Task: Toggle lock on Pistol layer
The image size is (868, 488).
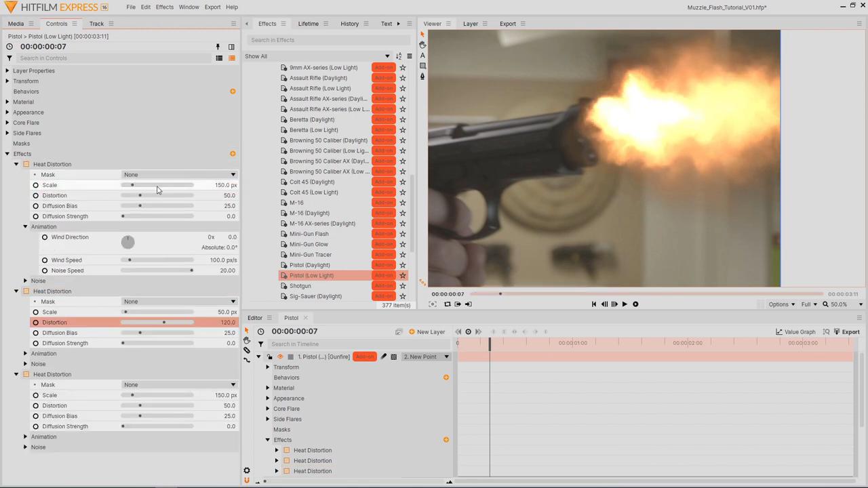Action: coord(270,357)
